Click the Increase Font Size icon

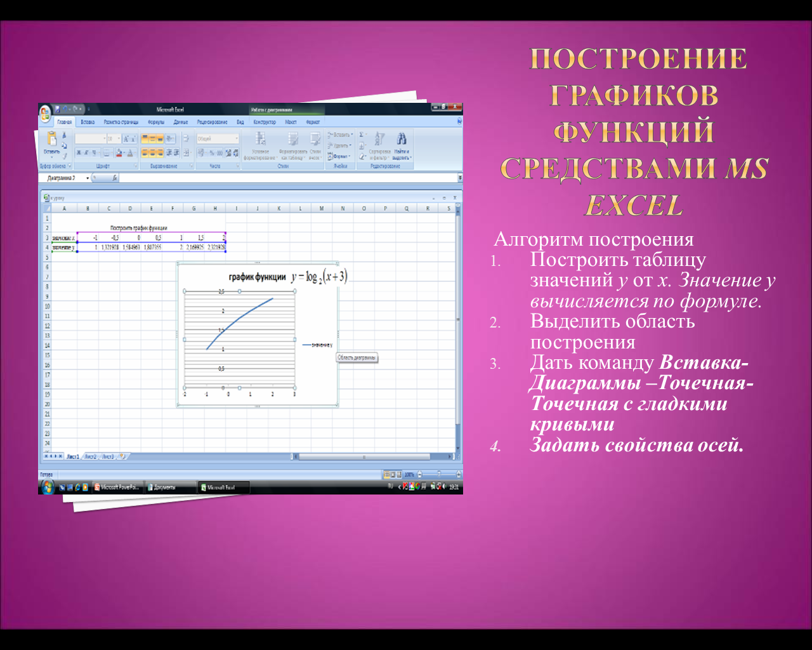coord(126,138)
